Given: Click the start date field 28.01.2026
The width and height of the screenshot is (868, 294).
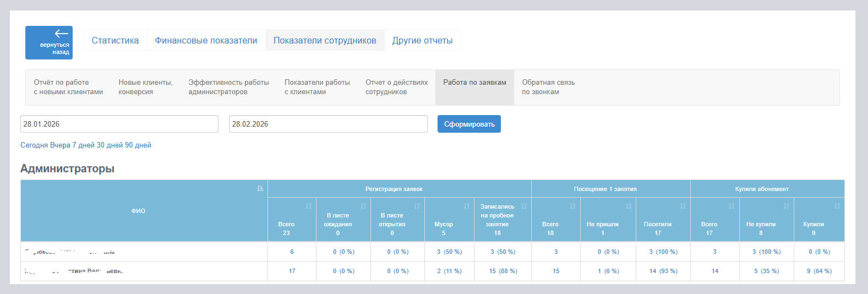Looking at the screenshot, I should (119, 124).
